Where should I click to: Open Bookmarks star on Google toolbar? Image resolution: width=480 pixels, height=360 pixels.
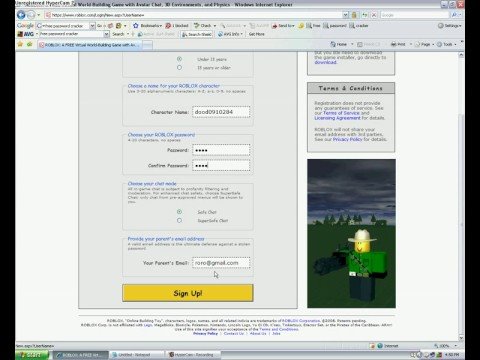click(x=136, y=26)
